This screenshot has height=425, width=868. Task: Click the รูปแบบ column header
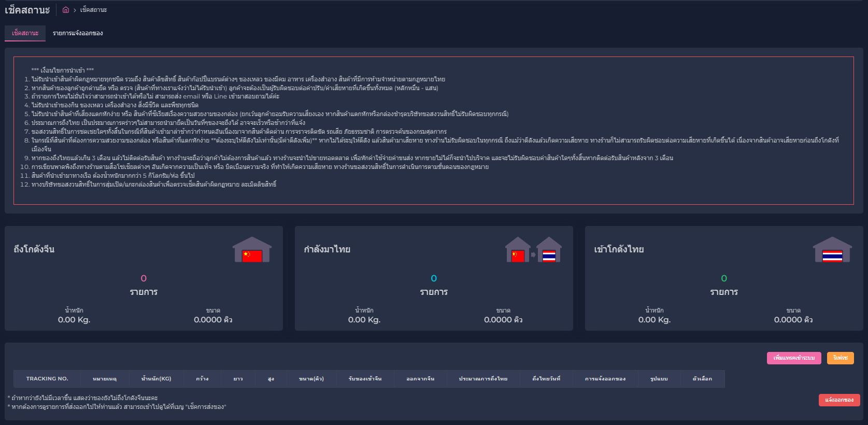(659, 379)
